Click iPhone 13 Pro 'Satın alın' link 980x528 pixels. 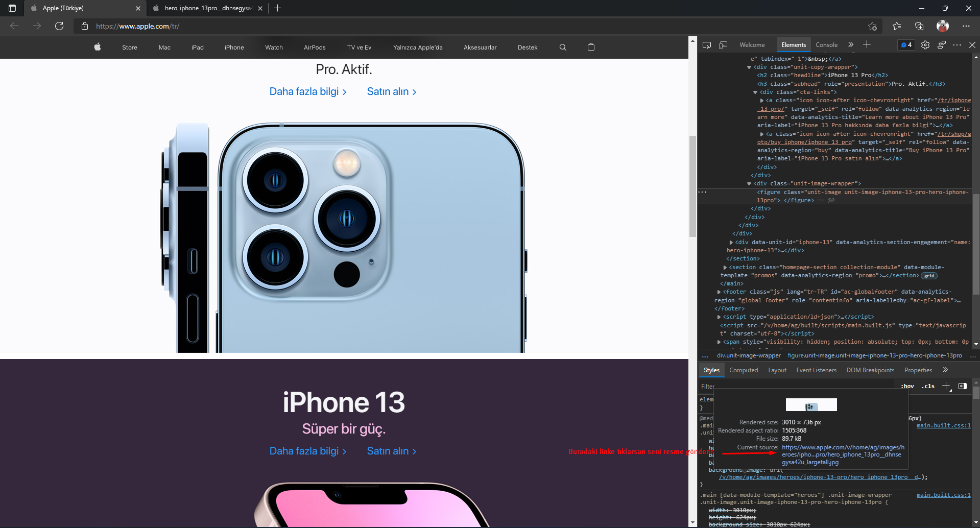tap(392, 91)
